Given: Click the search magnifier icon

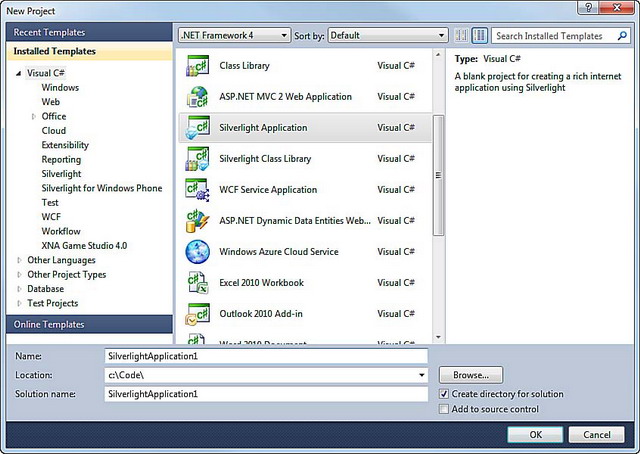Looking at the screenshot, I should click(622, 36).
